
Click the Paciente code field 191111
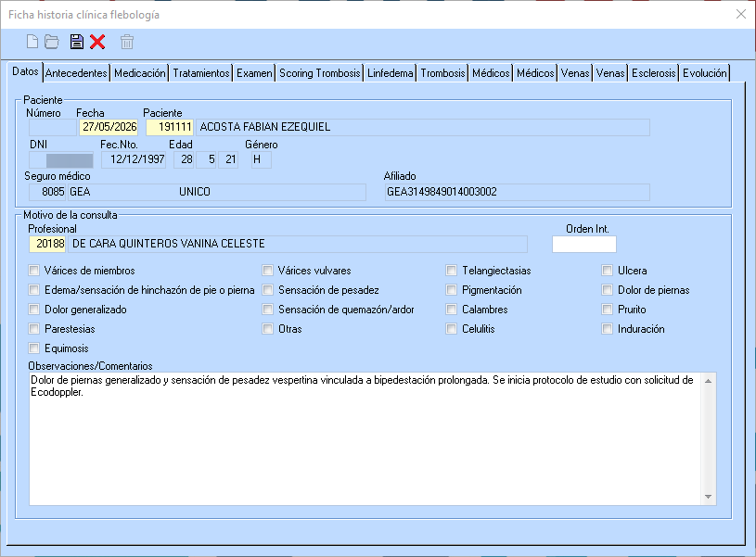(x=170, y=127)
